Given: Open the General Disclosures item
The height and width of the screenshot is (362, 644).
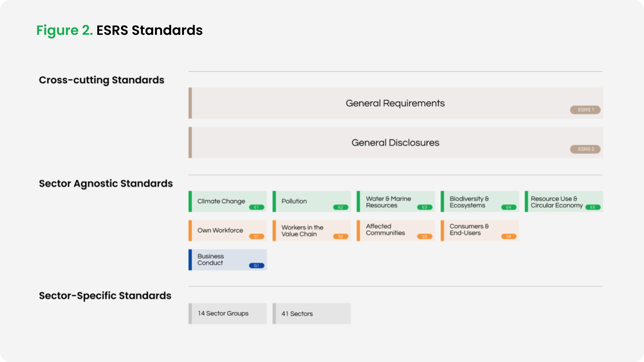Looking at the screenshot, I should click(x=395, y=142).
